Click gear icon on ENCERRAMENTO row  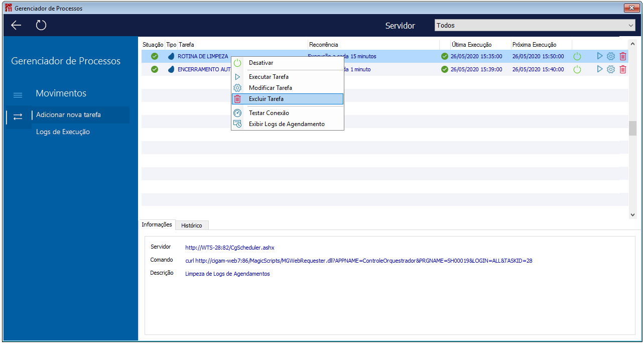pyautogui.click(x=611, y=69)
